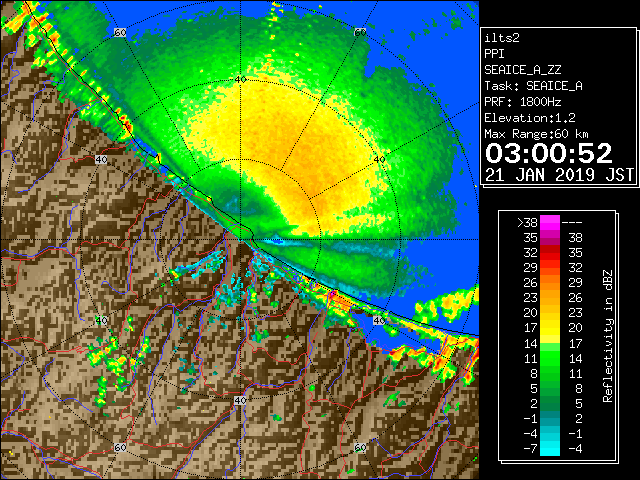Select the "Elevation:1.2" value
This screenshot has height=480, width=640.
530,118
